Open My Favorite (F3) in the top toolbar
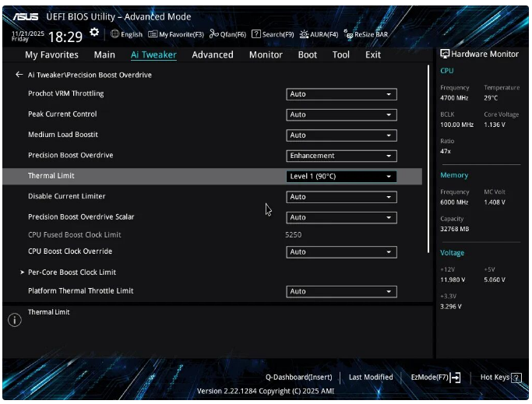This screenshot has width=532, height=404. pos(176,34)
